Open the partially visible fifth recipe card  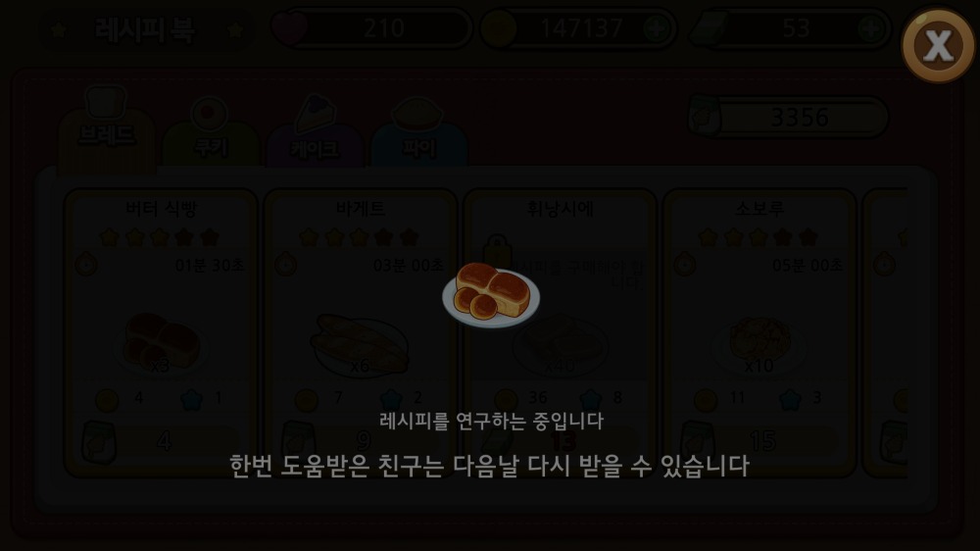coord(885,332)
